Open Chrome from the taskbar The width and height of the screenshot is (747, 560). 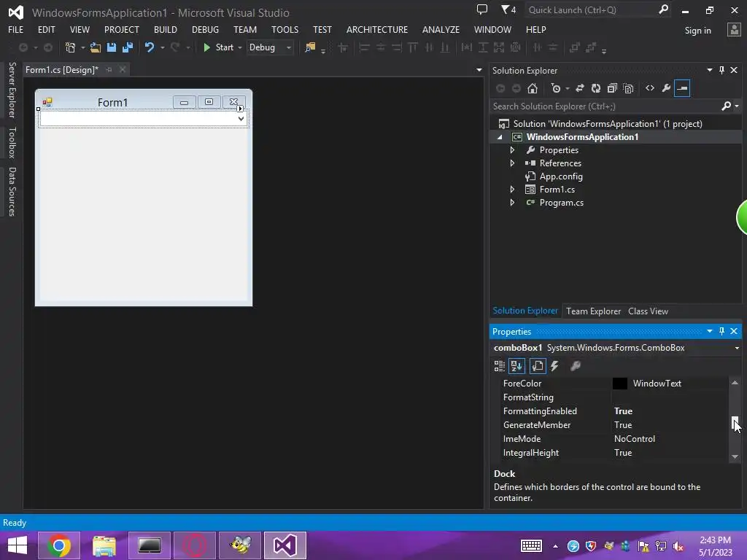point(59,545)
